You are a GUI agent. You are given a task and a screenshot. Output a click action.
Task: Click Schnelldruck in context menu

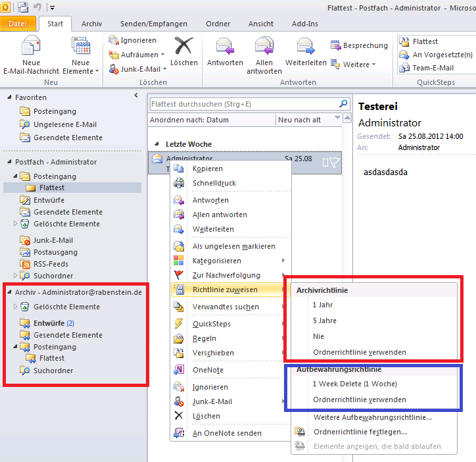[x=214, y=183]
